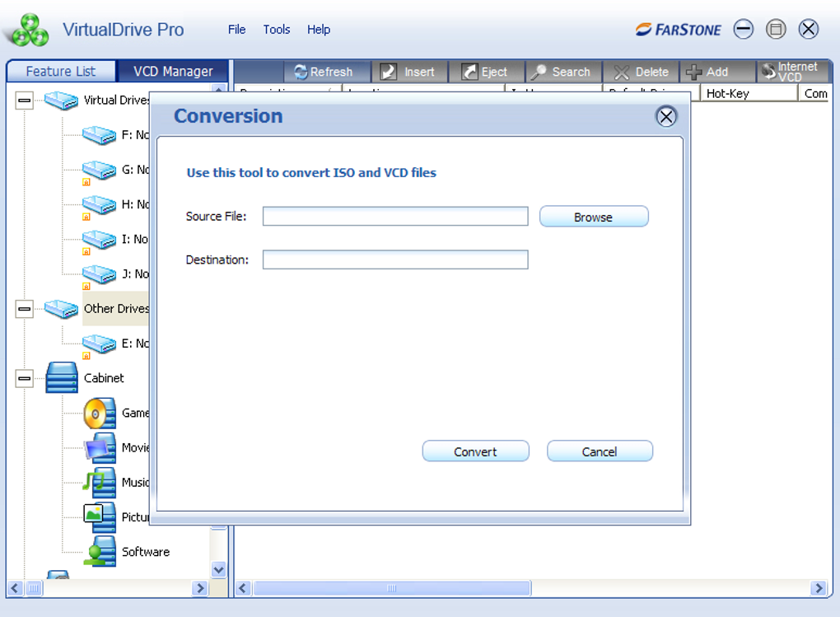Select the H: virtual drive icon

(x=99, y=205)
